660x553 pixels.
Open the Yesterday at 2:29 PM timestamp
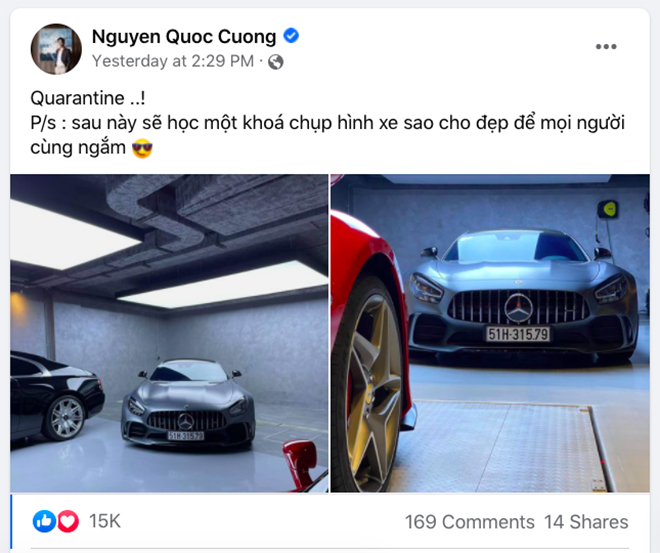tap(173, 61)
